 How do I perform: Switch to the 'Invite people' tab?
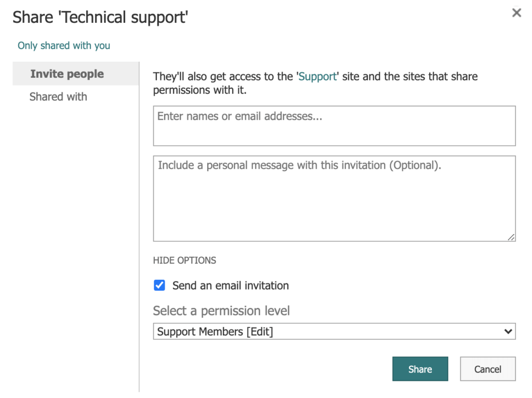[x=67, y=74]
